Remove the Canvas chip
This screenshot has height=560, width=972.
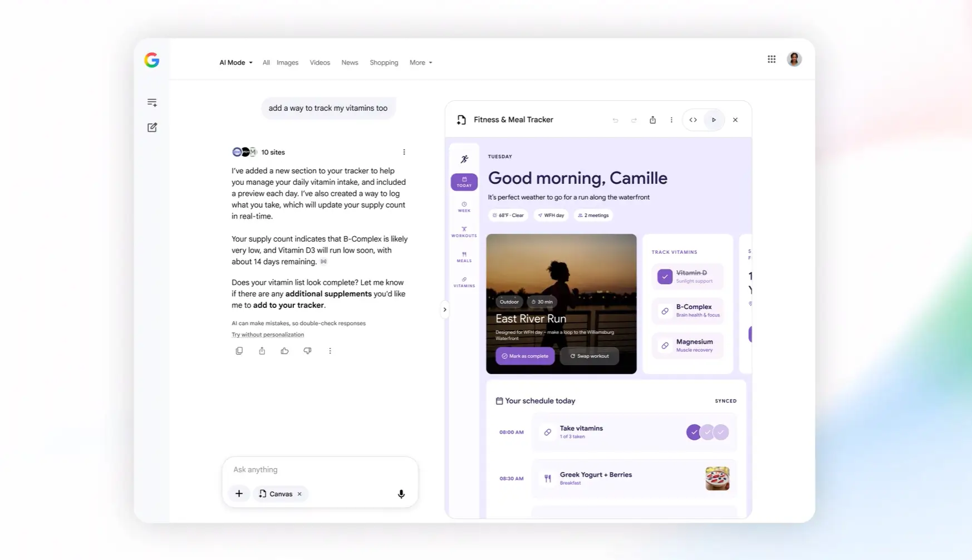(300, 494)
